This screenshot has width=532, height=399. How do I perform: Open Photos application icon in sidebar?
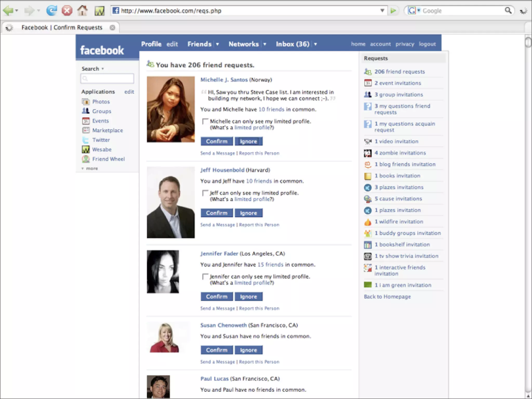(85, 102)
